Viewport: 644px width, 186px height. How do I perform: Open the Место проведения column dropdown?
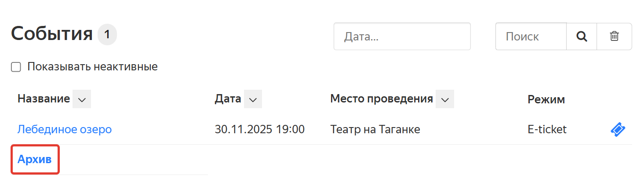coord(445,99)
